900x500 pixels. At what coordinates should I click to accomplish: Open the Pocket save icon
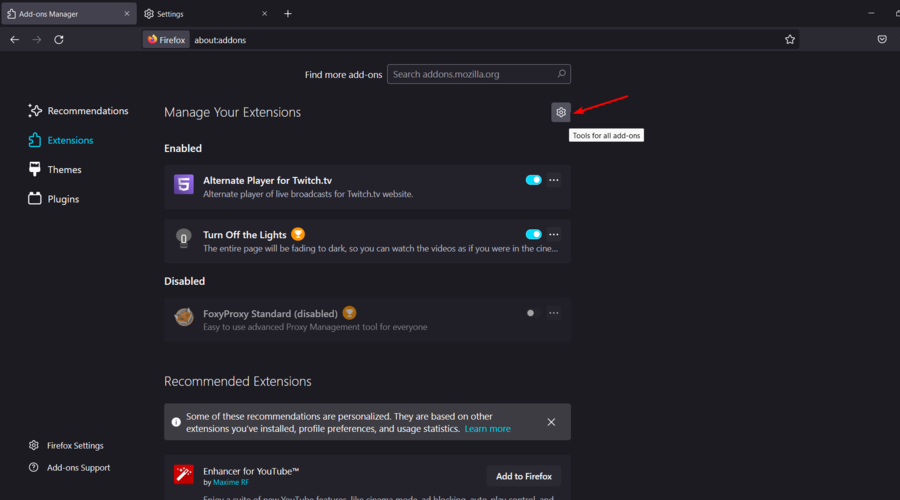pos(882,40)
